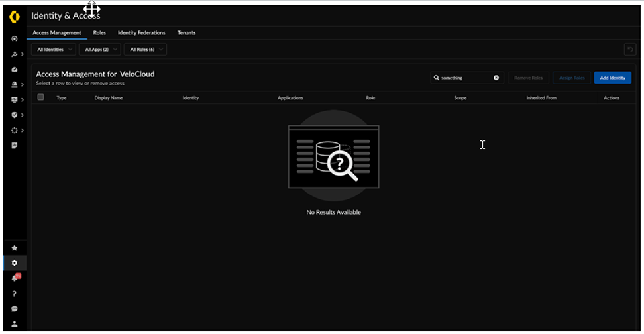Toggle the select-all checkbox in table header
644x334 pixels.
tap(41, 97)
